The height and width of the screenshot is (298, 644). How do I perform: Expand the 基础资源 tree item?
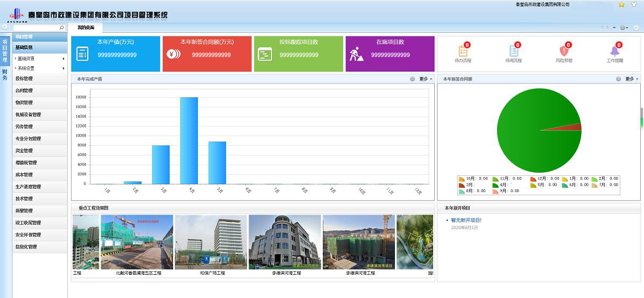26,59
